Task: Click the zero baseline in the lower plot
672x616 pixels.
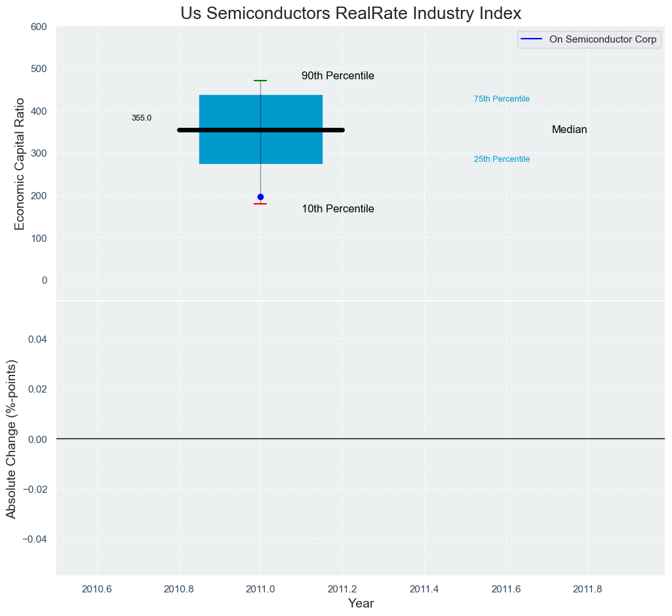Action: click(361, 439)
